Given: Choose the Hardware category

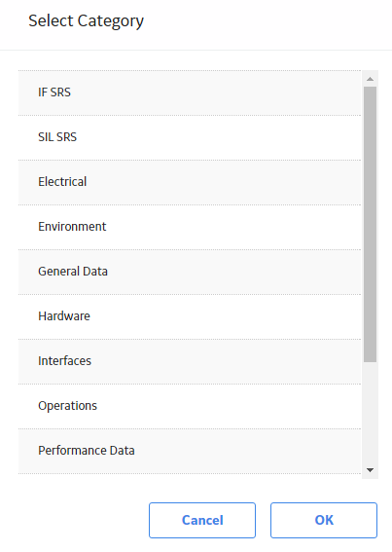Looking at the screenshot, I should (x=190, y=316).
